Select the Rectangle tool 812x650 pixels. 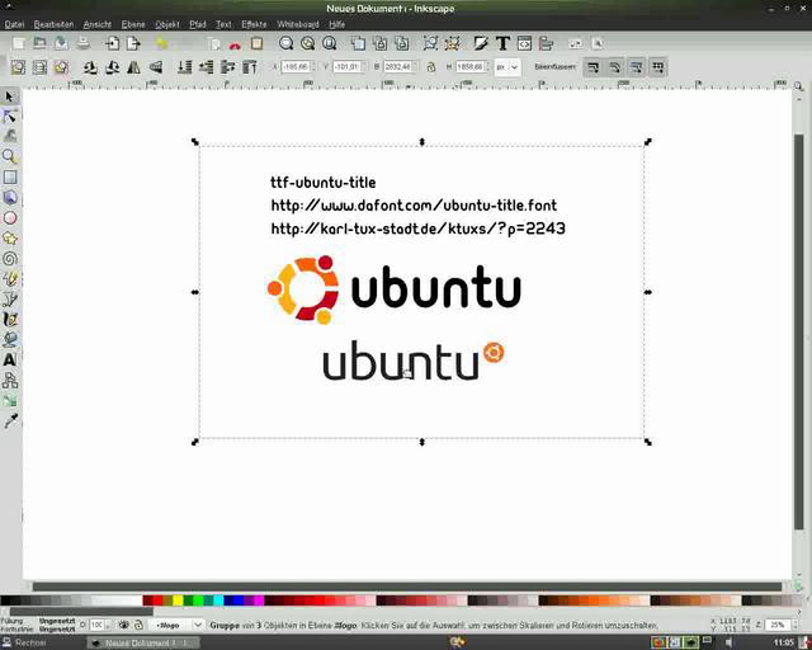coord(10,177)
